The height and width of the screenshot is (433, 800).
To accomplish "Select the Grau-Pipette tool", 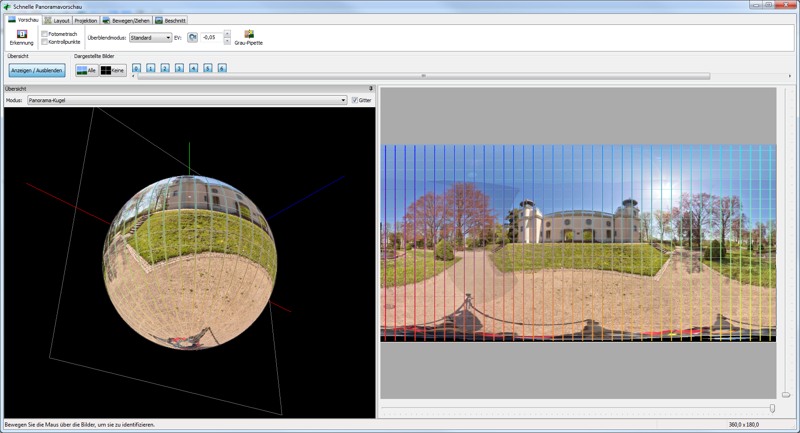I will pos(248,36).
